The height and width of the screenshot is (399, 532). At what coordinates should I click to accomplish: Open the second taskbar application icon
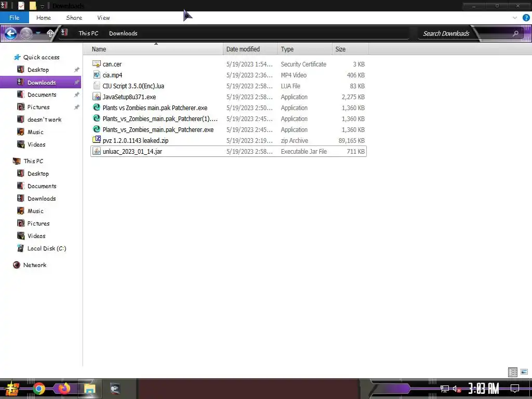tap(115, 389)
